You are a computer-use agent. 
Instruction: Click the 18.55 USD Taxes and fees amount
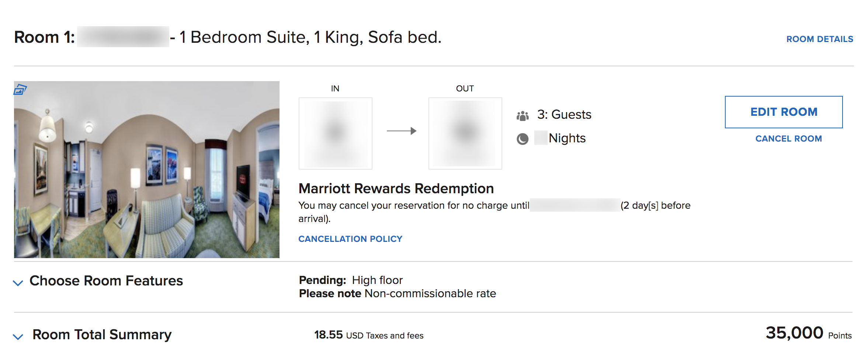(x=368, y=335)
